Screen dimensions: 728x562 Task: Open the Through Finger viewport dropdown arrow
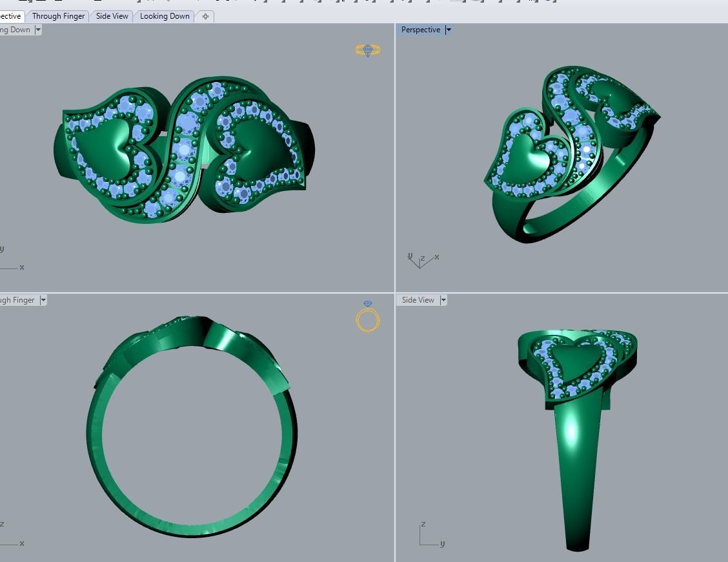pos(43,300)
